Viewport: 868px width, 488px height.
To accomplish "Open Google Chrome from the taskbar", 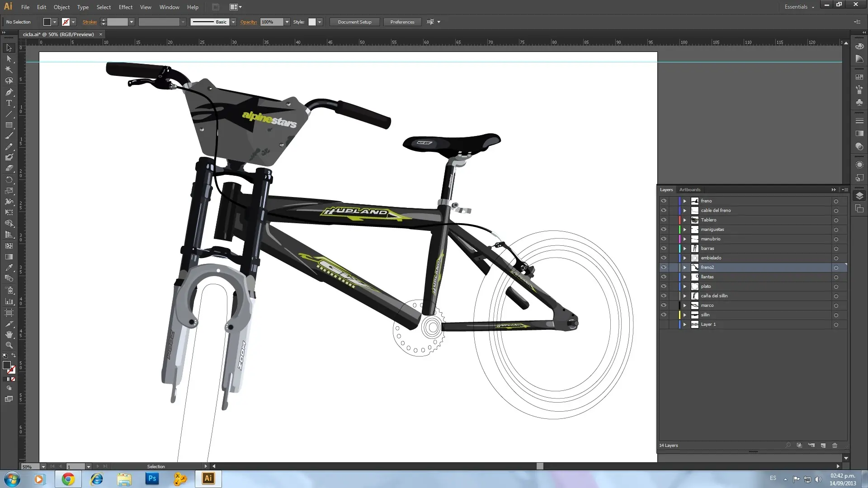I will click(68, 479).
